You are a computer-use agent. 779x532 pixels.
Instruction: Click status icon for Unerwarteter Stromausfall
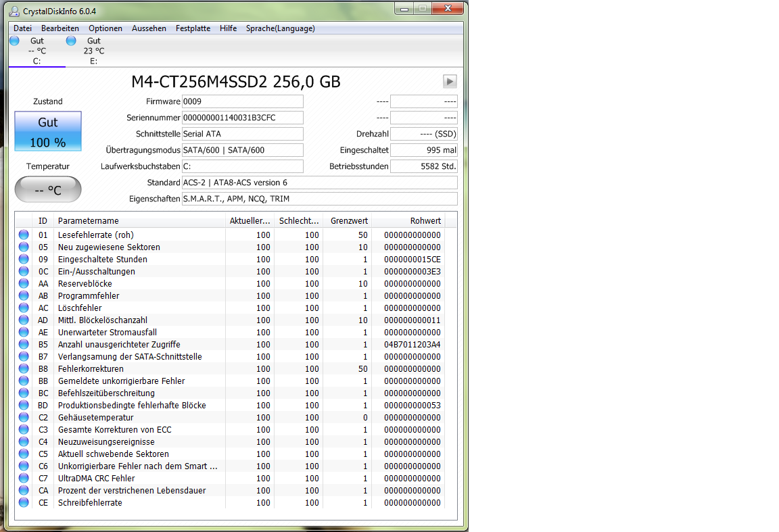(24, 332)
